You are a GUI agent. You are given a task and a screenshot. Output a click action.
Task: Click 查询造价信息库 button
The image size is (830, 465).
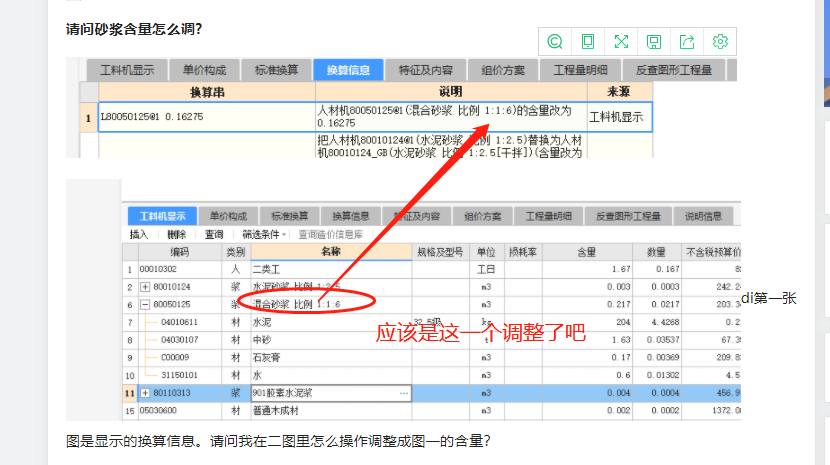tap(331, 235)
